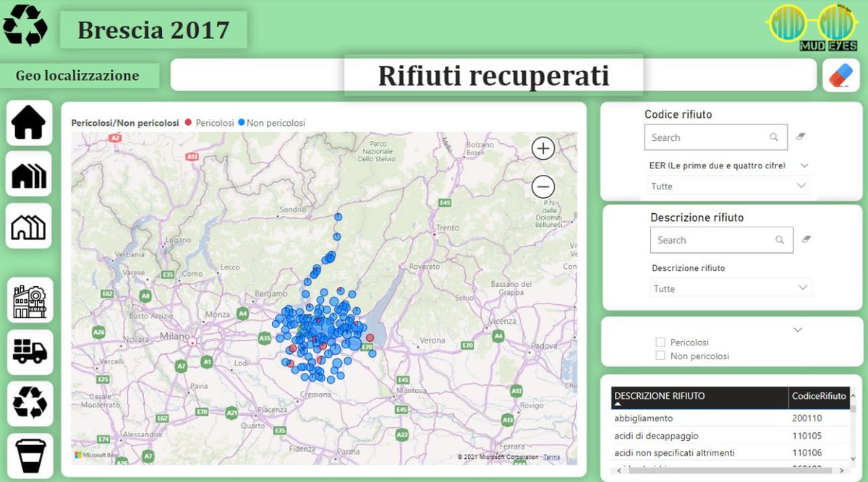
Task: Click the Verona label on the map
Action: click(x=433, y=340)
